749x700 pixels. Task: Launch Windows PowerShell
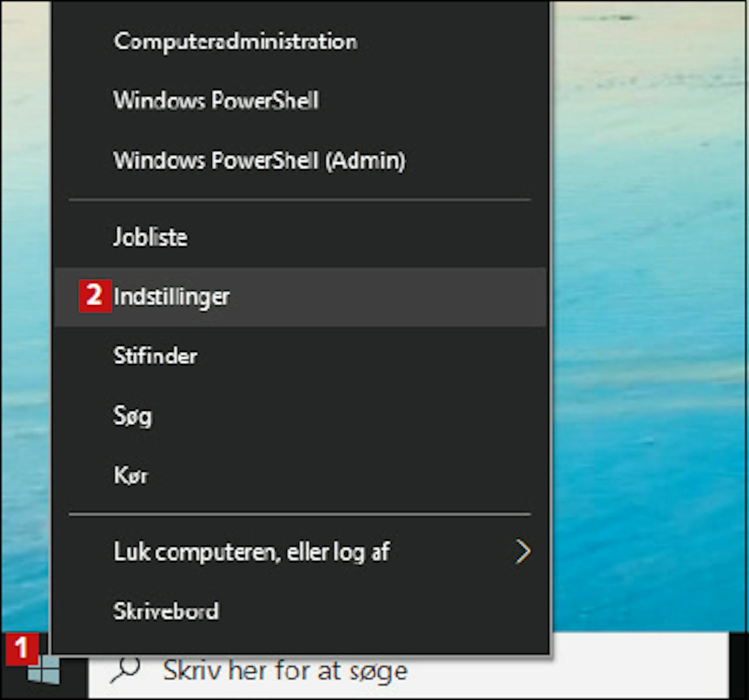(x=301, y=100)
